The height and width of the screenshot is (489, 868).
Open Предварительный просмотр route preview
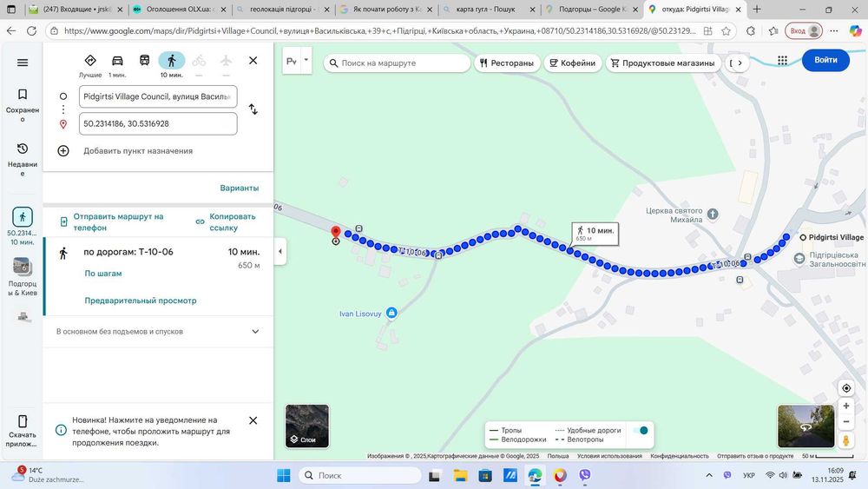[x=141, y=301]
